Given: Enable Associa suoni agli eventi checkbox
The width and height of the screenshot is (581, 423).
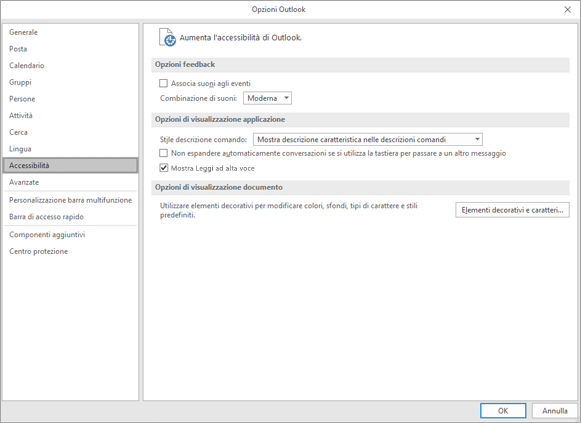Looking at the screenshot, I should click(x=163, y=83).
